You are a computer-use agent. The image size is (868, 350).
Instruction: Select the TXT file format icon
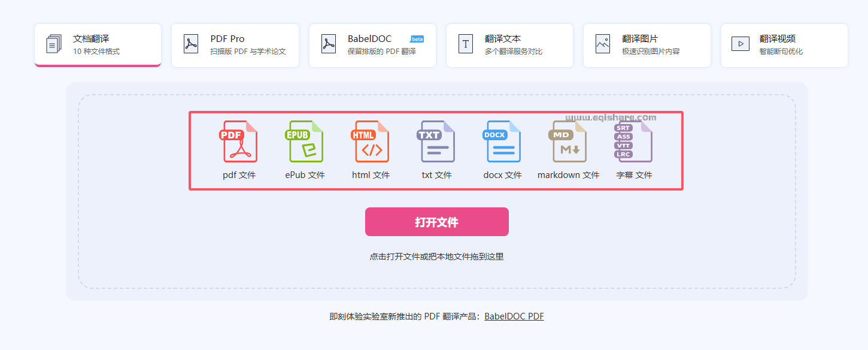436,141
